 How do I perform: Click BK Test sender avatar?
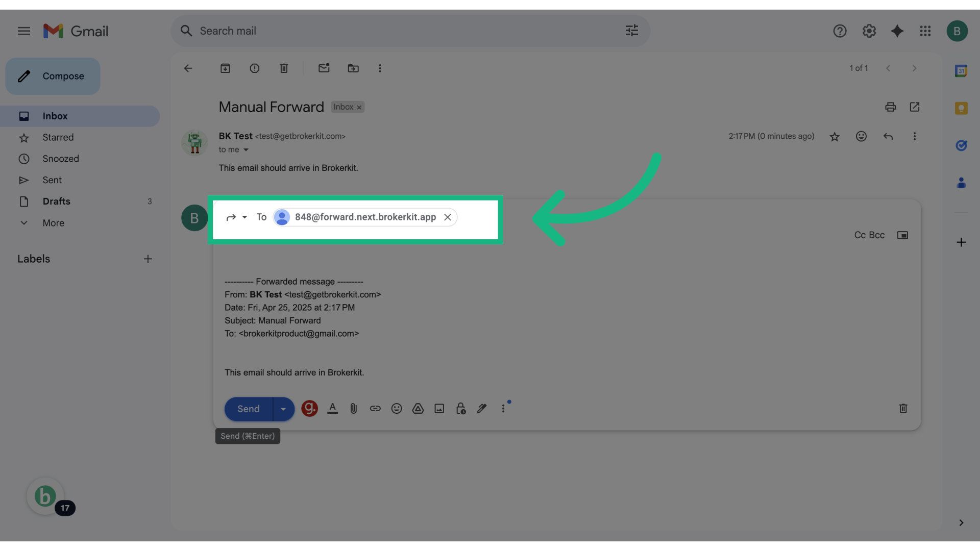tap(194, 142)
